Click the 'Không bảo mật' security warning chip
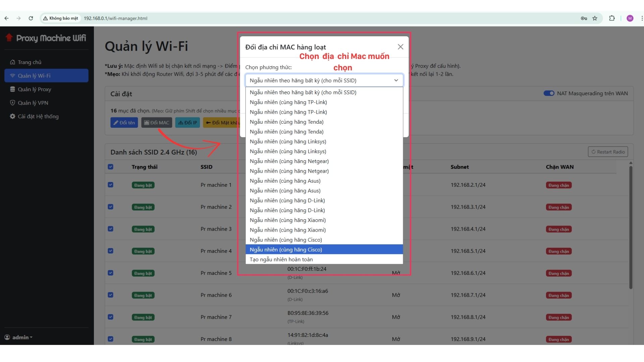Image resolution: width=644 pixels, height=362 pixels. pyautogui.click(x=61, y=18)
